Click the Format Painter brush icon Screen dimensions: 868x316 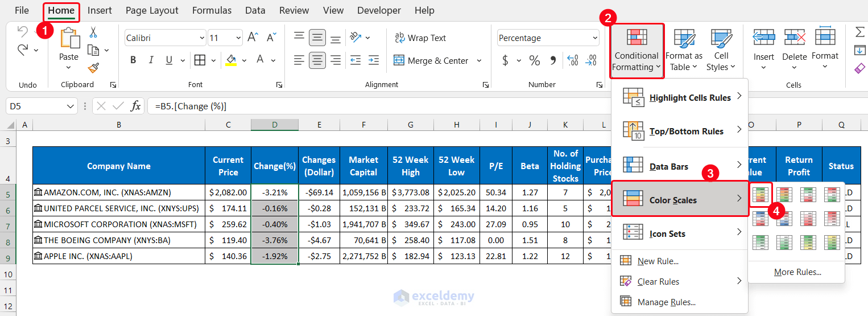click(93, 68)
